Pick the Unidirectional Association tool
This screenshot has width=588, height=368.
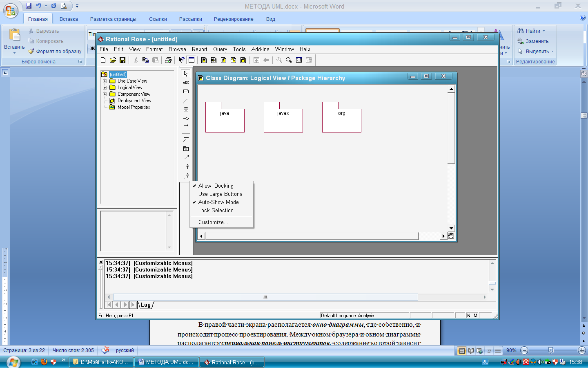click(x=186, y=127)
